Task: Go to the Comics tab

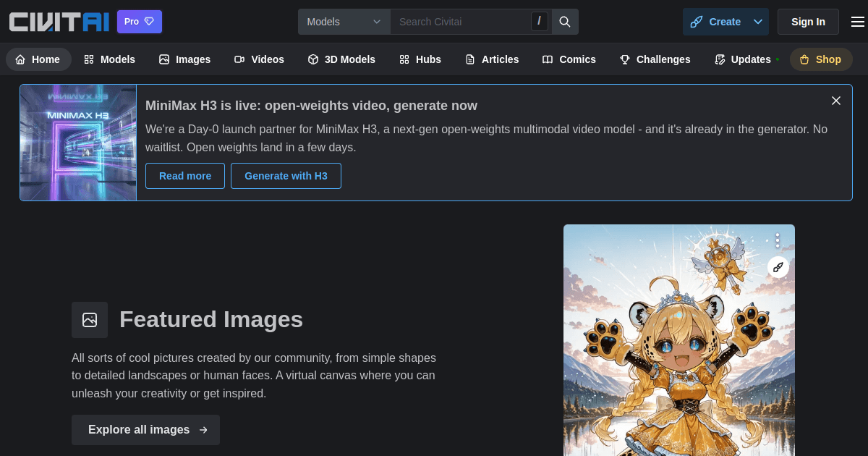Action: [x=569, y=59]
